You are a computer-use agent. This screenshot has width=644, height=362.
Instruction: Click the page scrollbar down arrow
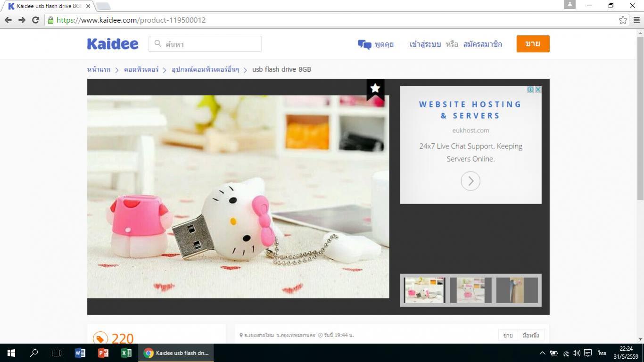[640, 339]
